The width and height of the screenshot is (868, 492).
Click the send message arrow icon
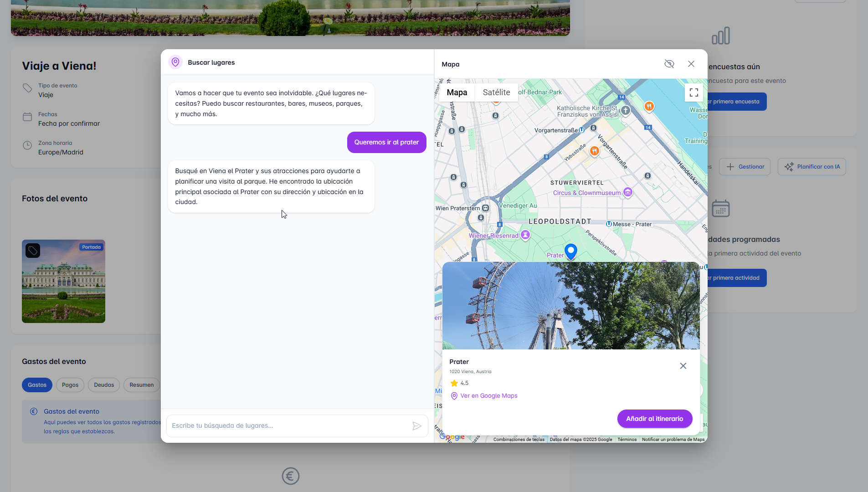coord(417,426)
